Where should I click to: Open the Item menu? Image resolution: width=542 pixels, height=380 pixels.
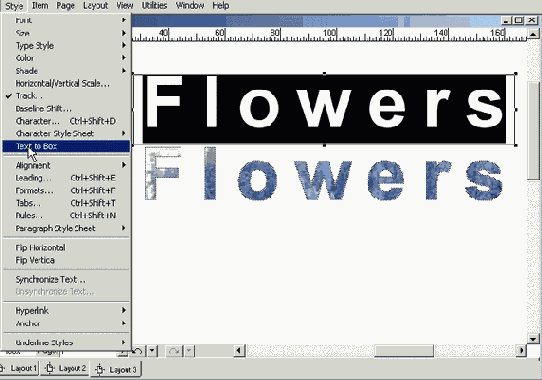(40, 6)
